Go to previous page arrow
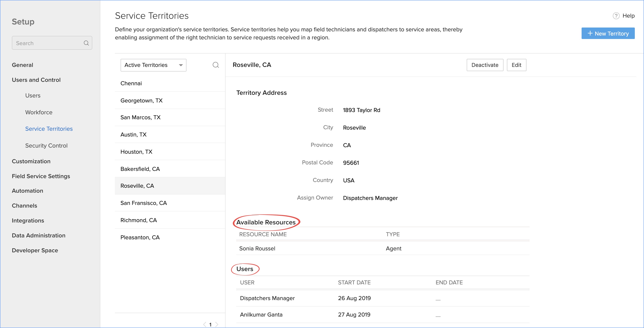 [x=204, y=324]
